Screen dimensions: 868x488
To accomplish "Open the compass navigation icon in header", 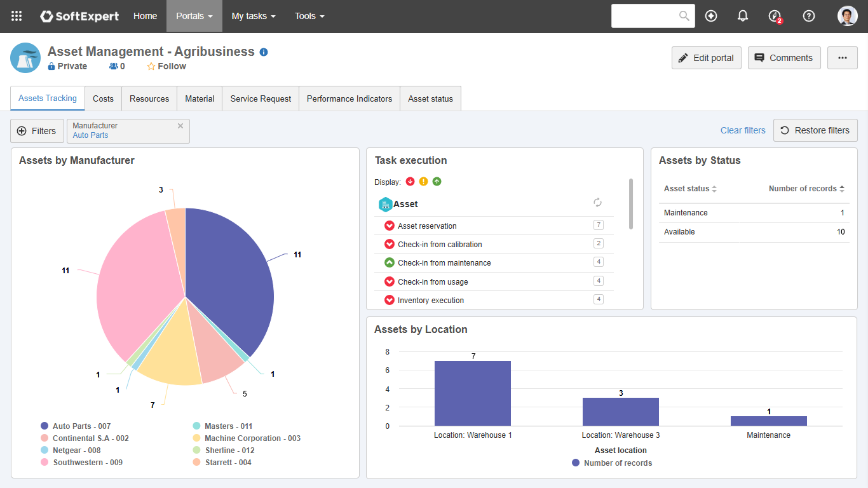I will pyautogui.click(x=711, y=16).
